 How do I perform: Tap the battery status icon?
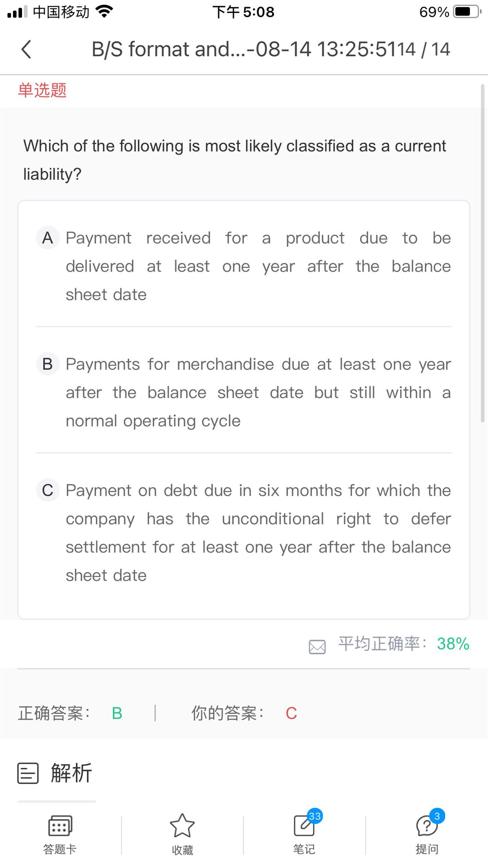pos(467,12)
